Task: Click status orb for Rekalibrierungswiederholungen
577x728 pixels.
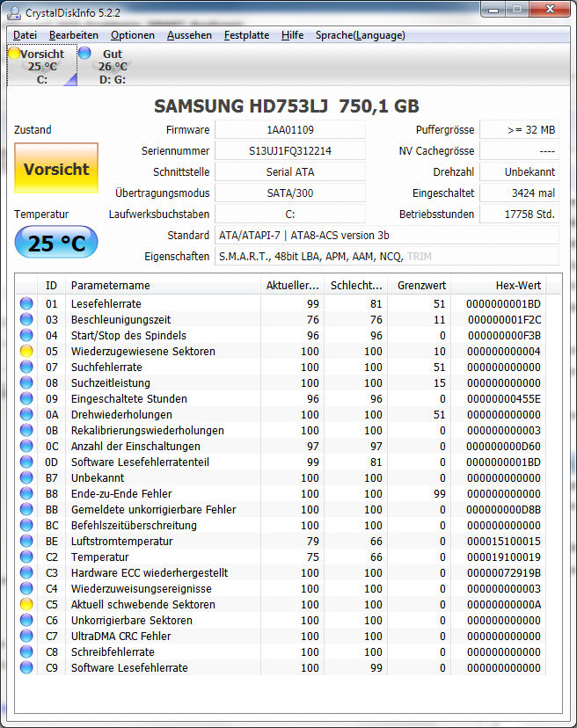Action: [x=26, y=430]
